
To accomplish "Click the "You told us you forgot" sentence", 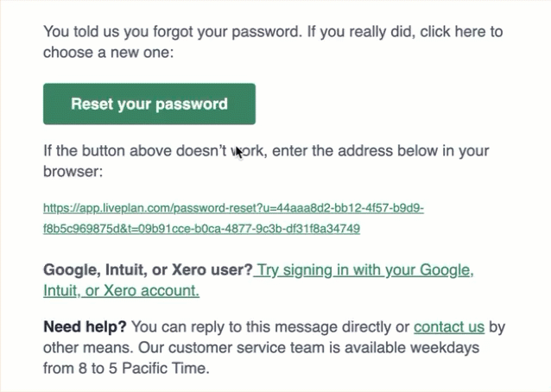I will [130, 32].
